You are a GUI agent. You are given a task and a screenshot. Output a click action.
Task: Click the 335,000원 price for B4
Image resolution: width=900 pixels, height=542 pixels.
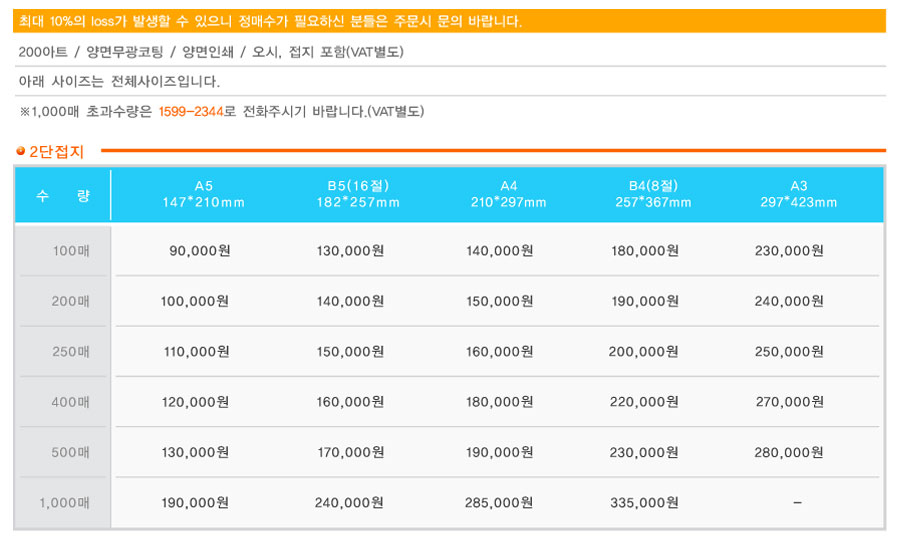644,503
